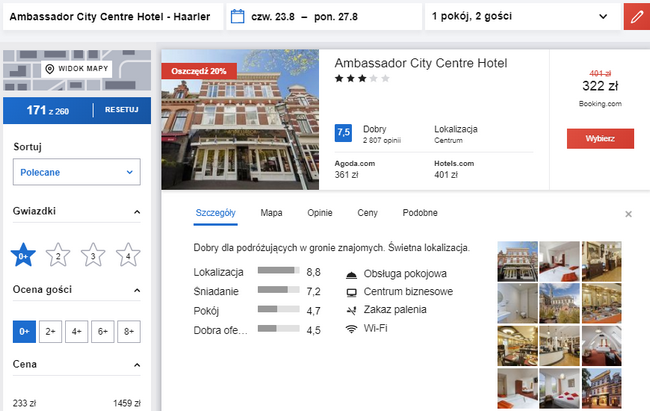Click the no smoking icon
Screen dimensions: 650x411
click(x=352, y=310)
